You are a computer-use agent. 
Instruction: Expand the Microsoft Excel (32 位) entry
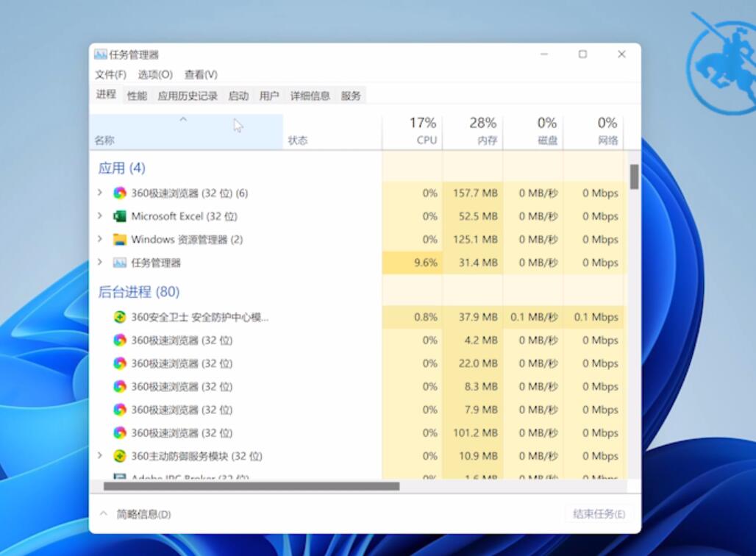tap(100, 216)
